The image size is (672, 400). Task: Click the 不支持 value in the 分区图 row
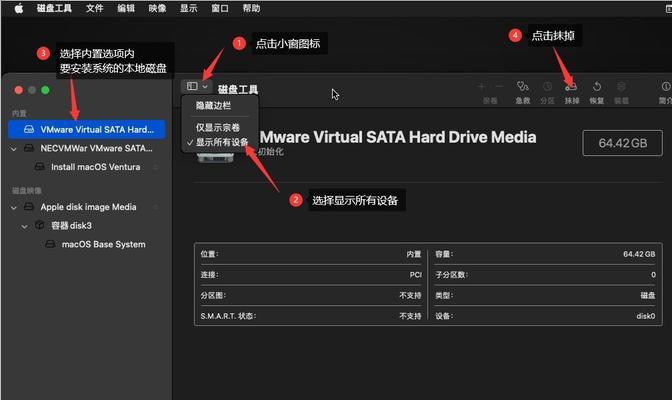(x=411, y=295)
